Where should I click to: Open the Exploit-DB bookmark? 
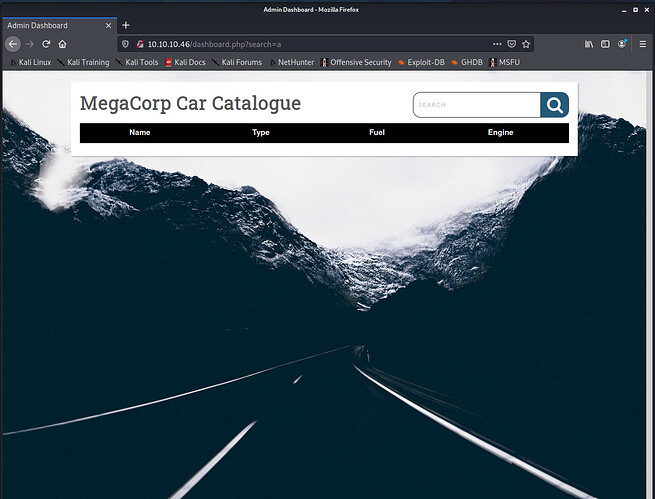[x=421, y=62]
